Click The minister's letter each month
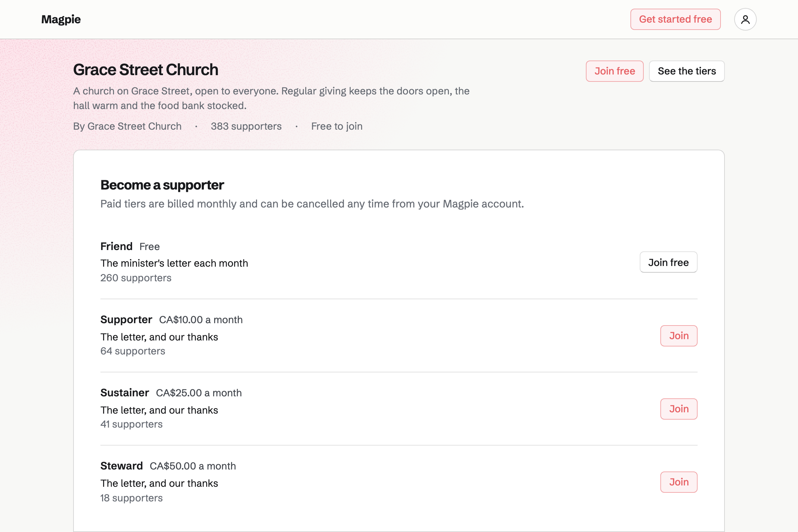The height and width of the screenshot is (532, 798). (174, 263)
